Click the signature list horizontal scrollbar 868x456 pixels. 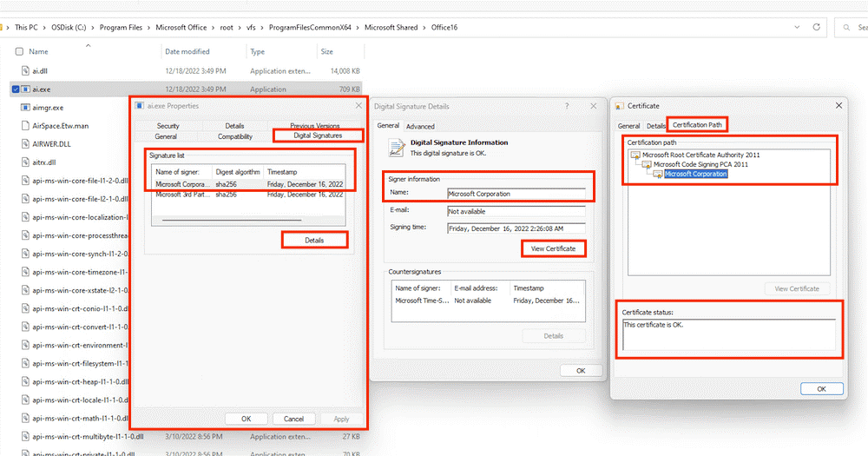tap(232, 220)
